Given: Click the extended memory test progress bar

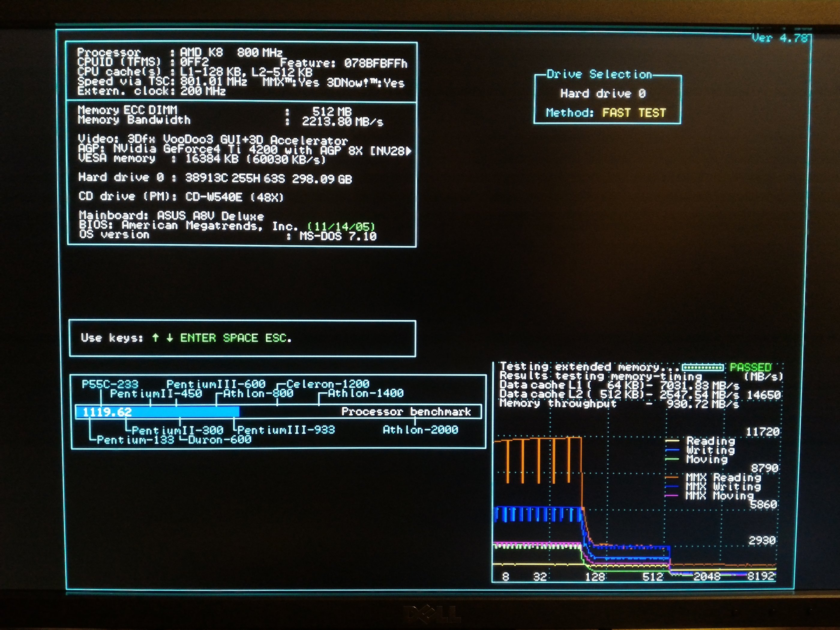Looking at the screenshot, I should (x=702, y=367).
